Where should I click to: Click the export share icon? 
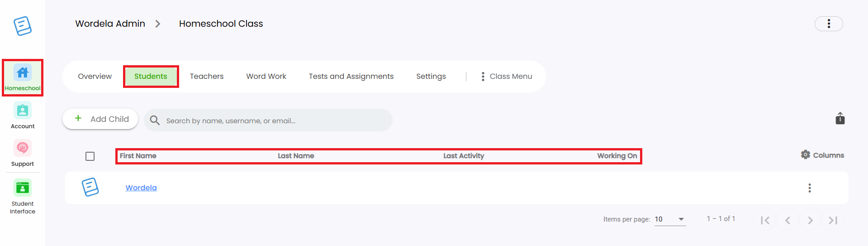click(x=840, y=118)
